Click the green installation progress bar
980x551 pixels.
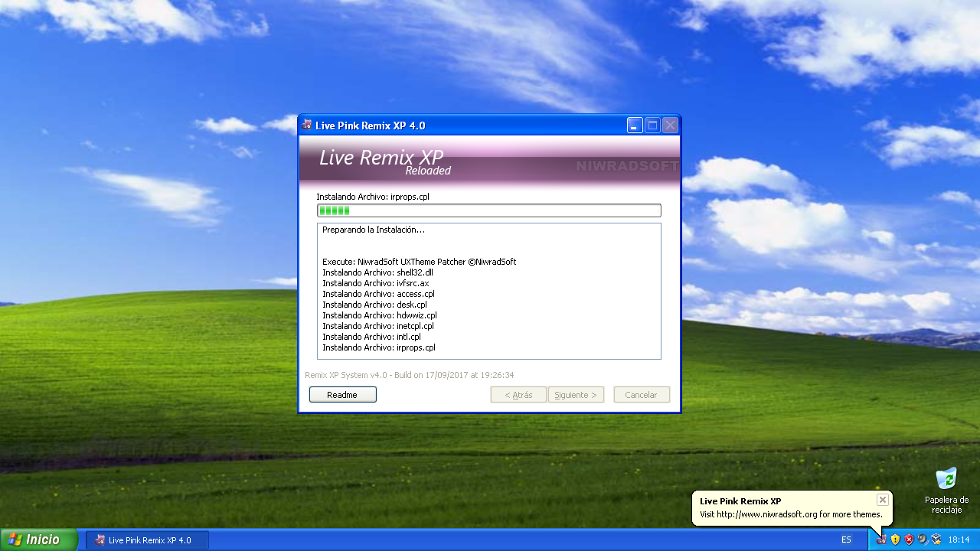(x=488, y=210)
